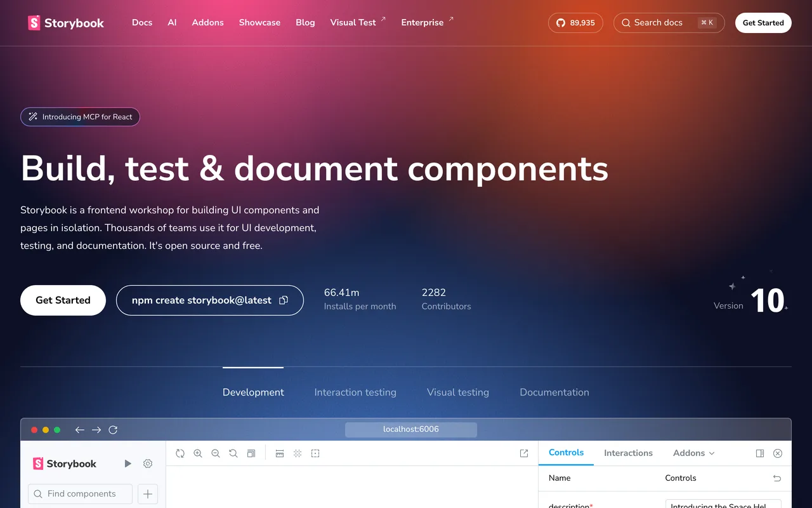
Task: Click the back arrow in the demo browser
Action: 79,430
